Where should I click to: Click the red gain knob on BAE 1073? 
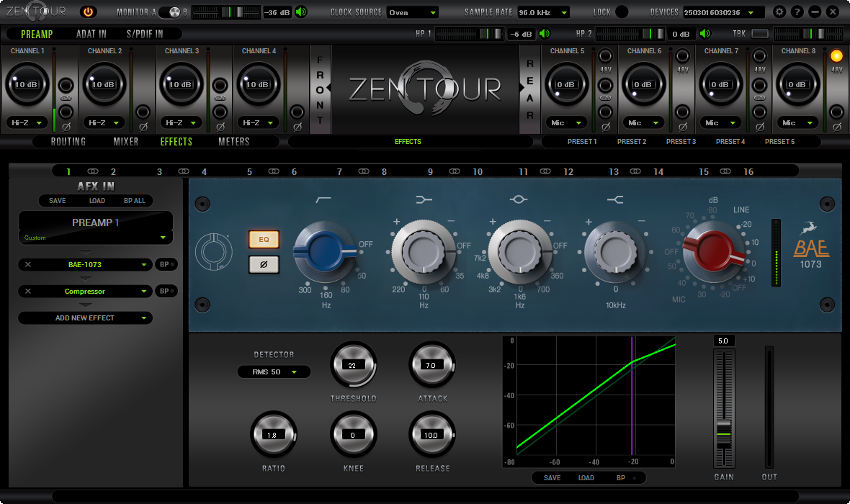(712, 252)
